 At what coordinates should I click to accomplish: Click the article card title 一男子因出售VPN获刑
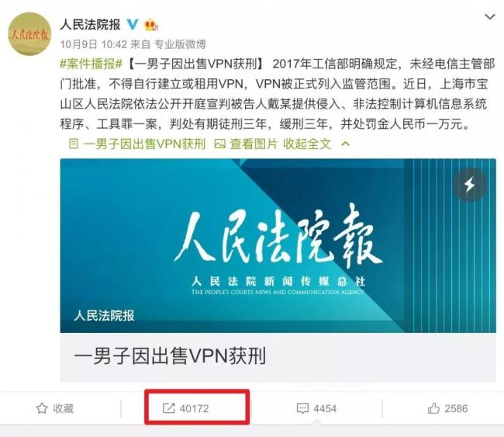tap(170, 356)
